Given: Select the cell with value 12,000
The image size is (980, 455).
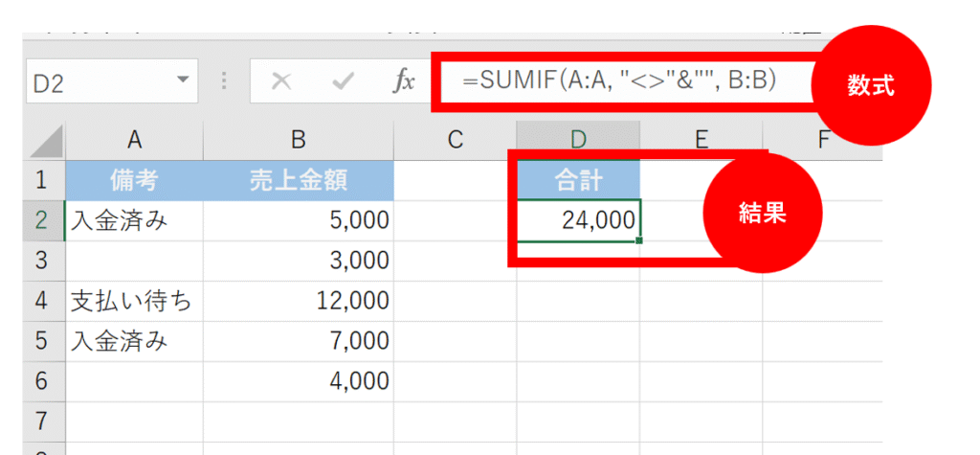Looking at the screenshot, I should click(x=298, y=301).
